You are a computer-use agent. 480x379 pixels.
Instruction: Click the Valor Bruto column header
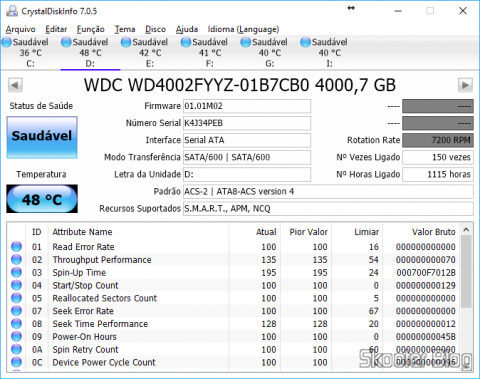tap(422, 232)
